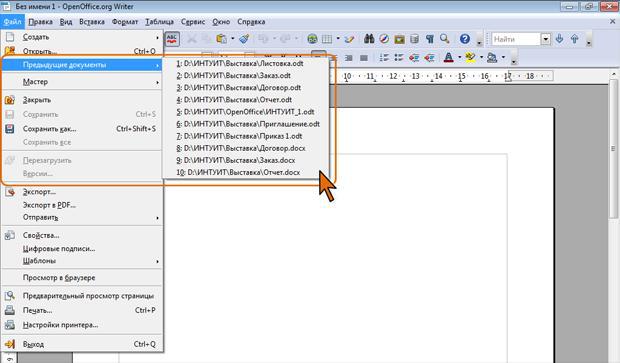
Task: Open the Справка menu
Action: [x=251, y=22]
